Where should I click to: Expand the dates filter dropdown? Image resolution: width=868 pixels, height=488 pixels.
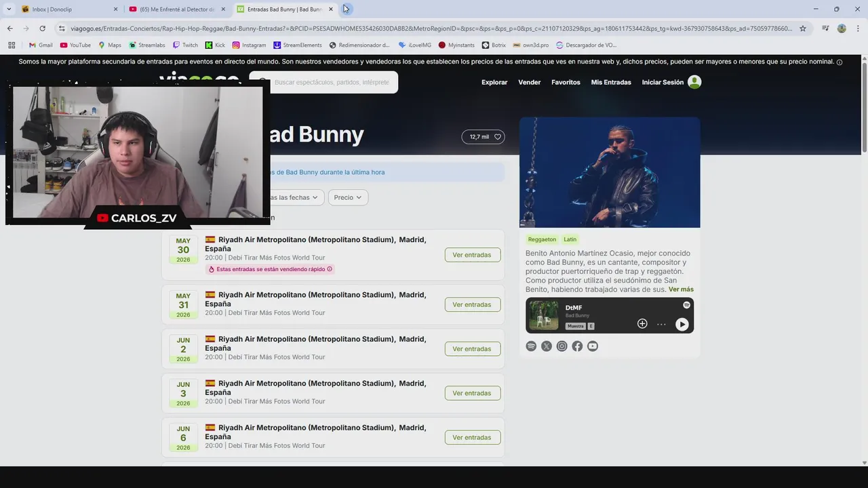(297, 197)
